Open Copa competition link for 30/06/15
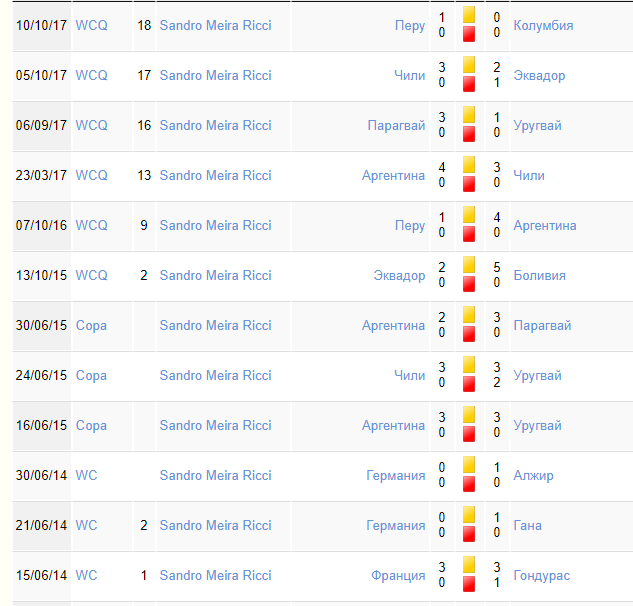633x606 pixels. tap(91, 325)
